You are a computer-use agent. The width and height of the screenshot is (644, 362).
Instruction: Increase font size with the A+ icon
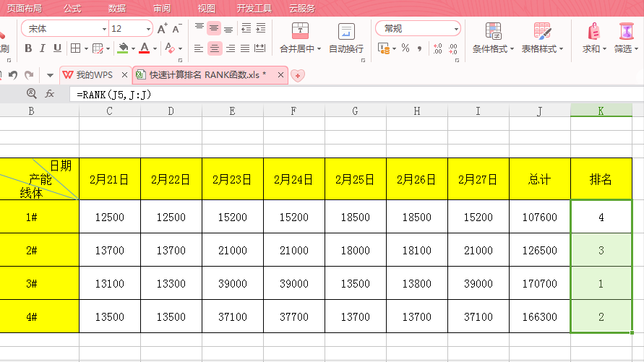[162, 28]
